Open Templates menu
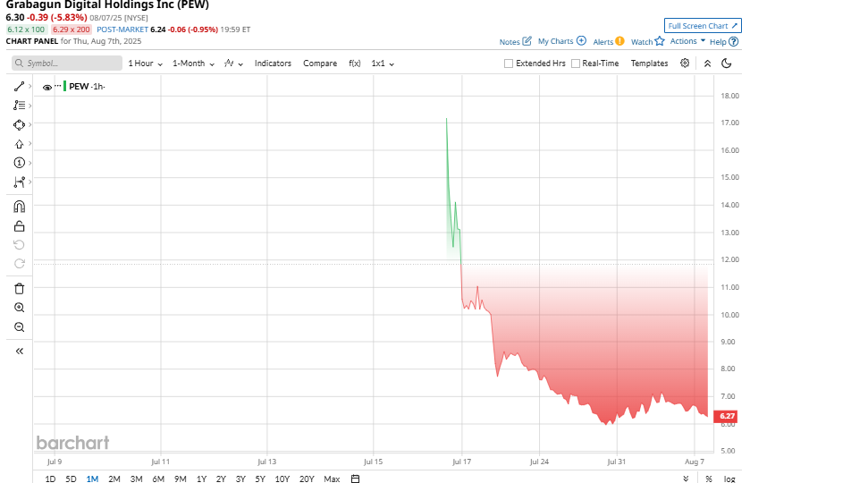 649,64
